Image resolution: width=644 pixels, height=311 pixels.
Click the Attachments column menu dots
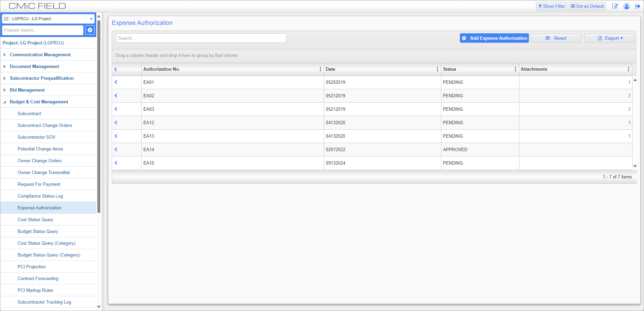tap(629, 69)
